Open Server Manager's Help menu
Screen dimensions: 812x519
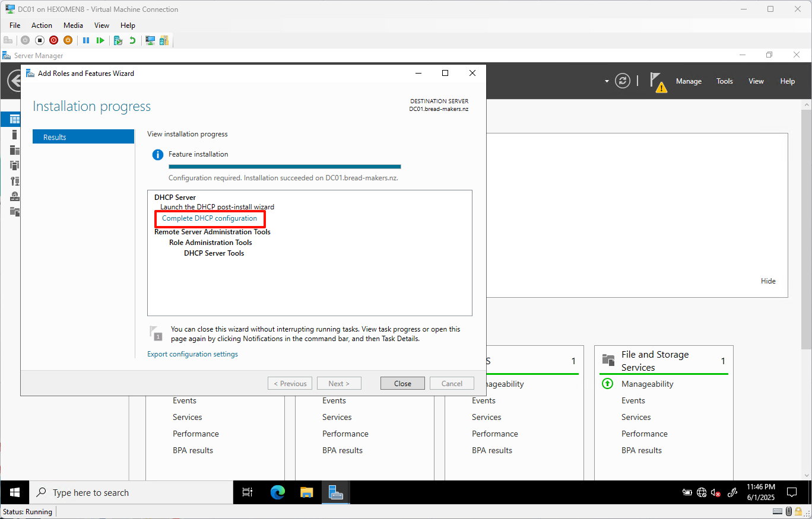tap(787, 81)
